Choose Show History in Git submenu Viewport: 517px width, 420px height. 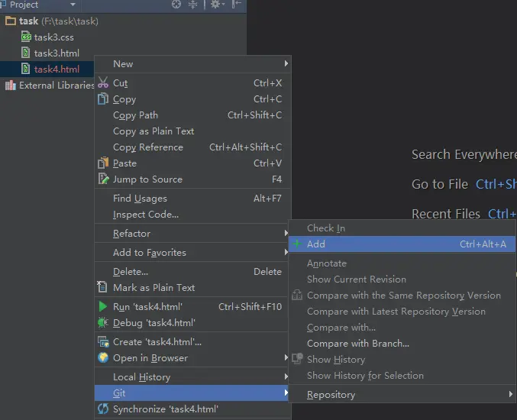(402, 360)
